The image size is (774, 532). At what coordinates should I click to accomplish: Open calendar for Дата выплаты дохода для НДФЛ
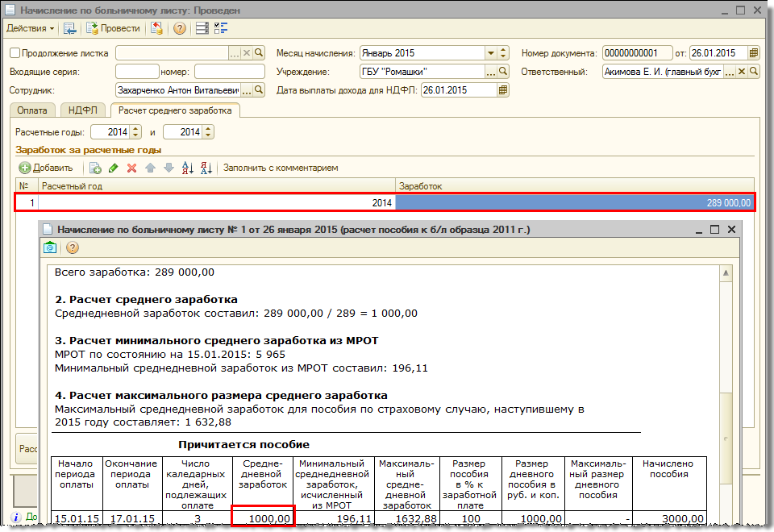(504, 90)
